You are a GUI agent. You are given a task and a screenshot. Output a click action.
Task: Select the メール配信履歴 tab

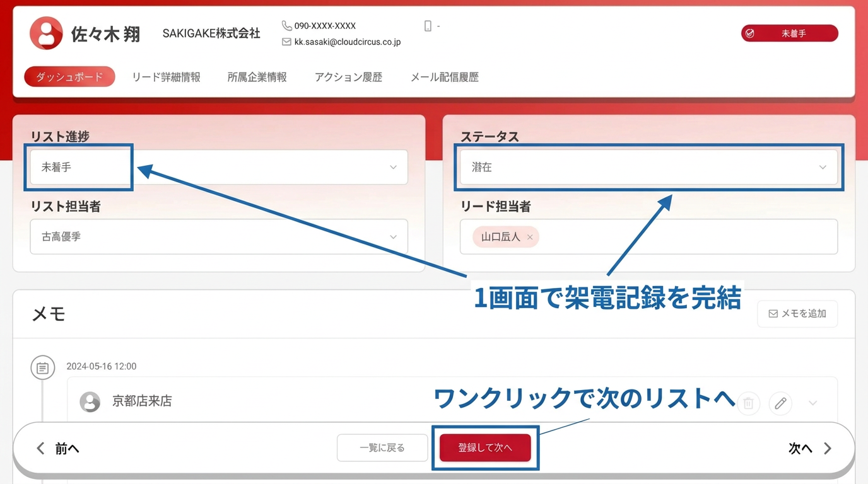coord(445,77)
